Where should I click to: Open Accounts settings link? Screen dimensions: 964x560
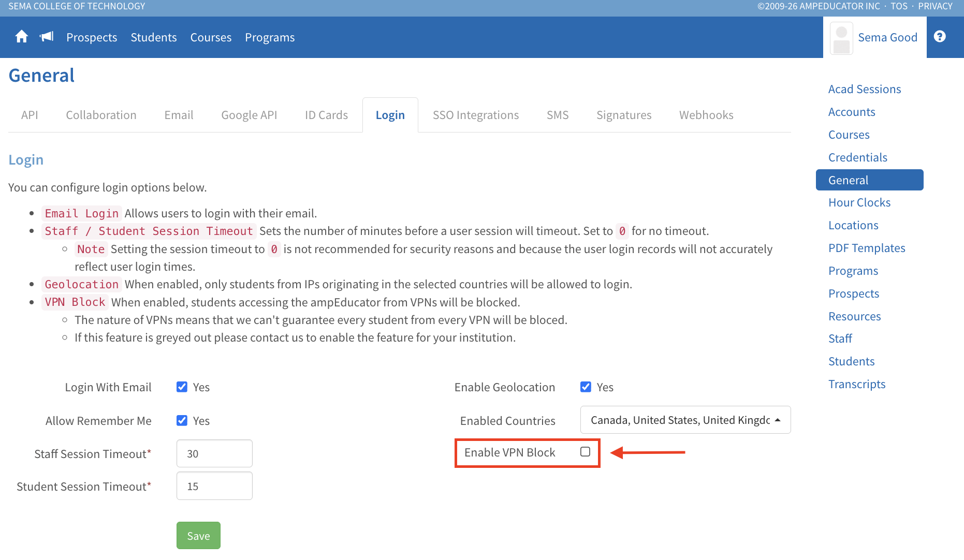point(852,112)
